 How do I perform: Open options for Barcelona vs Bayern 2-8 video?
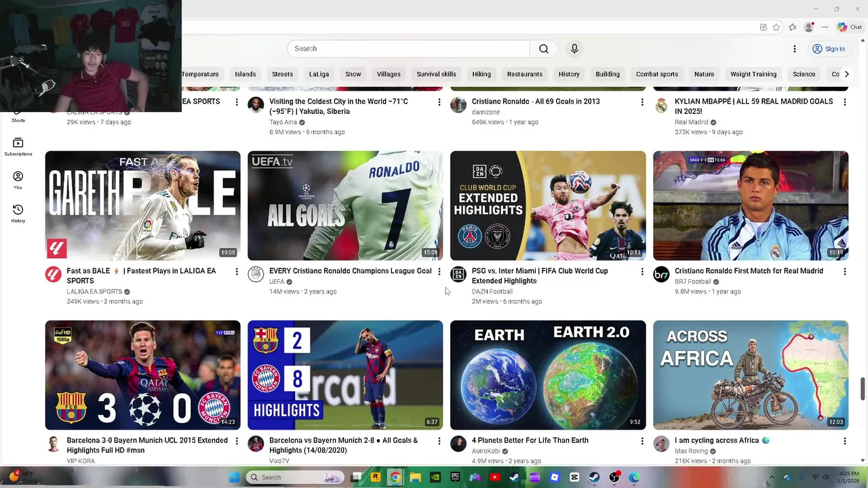coord(439,441)
